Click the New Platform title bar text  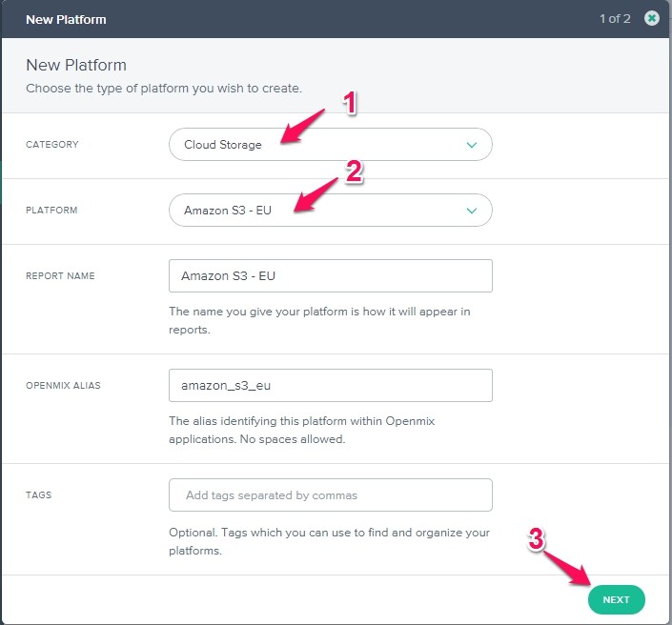pos(66,19)
